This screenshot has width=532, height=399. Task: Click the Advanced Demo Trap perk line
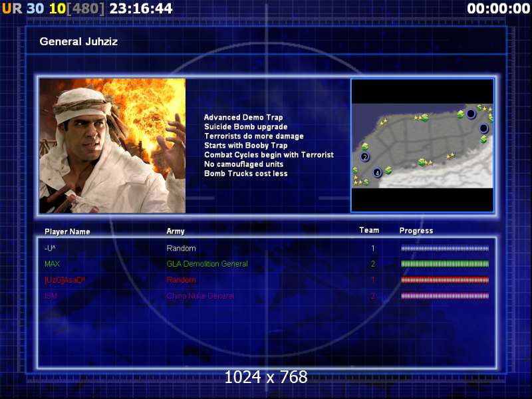click(243, 118)
